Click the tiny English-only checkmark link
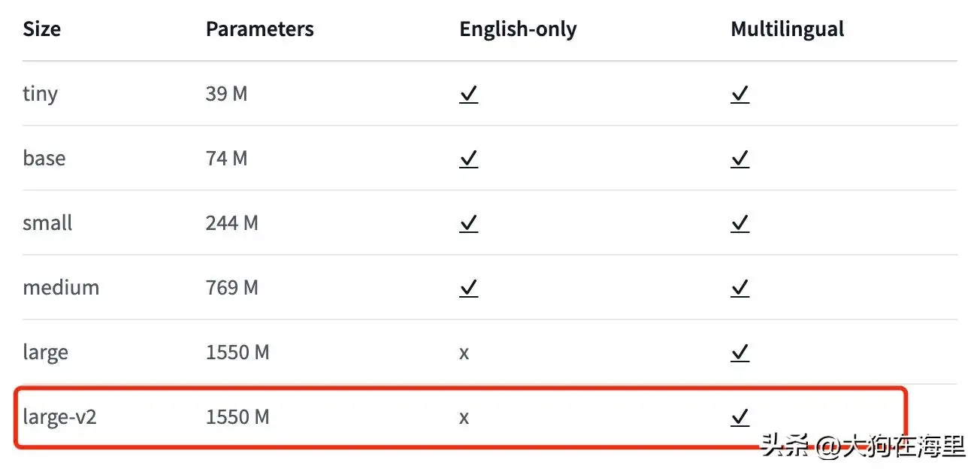Screen dimensions: 980x472 [x=468, y=94]
